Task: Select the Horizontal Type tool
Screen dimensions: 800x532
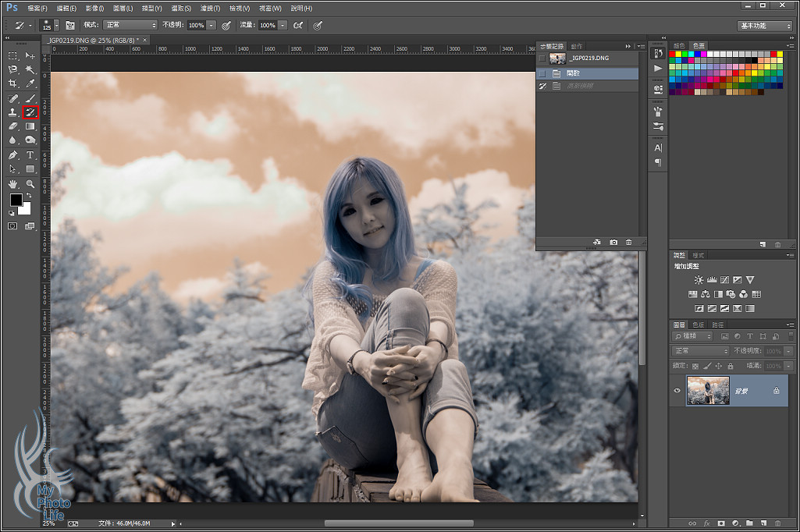Action: 30,155
